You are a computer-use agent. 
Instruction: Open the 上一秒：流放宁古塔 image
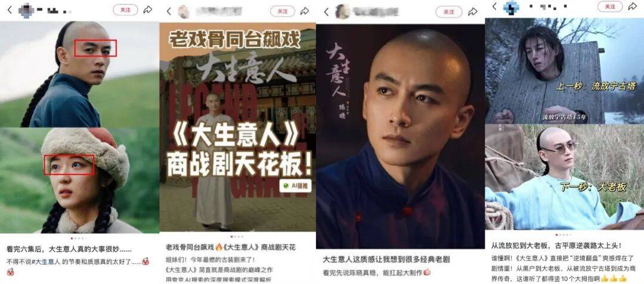(x=563, y=70)
